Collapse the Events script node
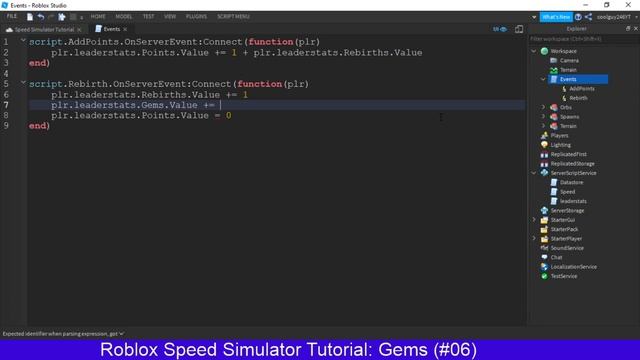 pos(543,79)
